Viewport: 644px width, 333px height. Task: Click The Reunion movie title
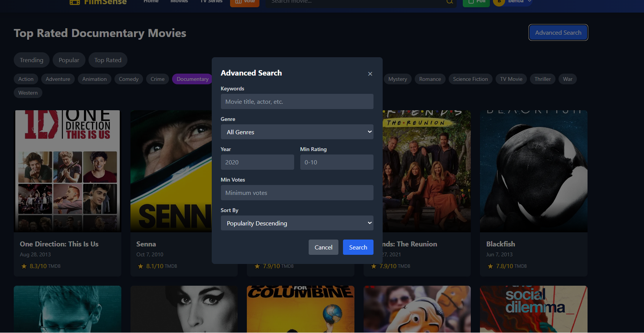tap(410, 244)
